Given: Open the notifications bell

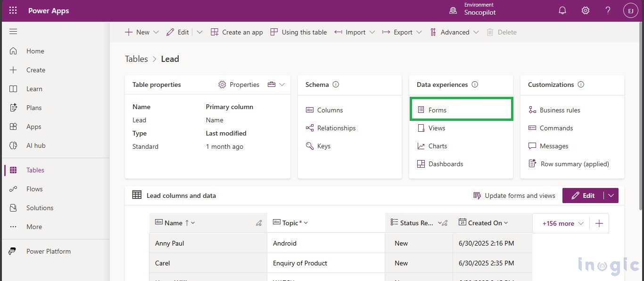Looking at the screenshot, I should tap(562, 10).
